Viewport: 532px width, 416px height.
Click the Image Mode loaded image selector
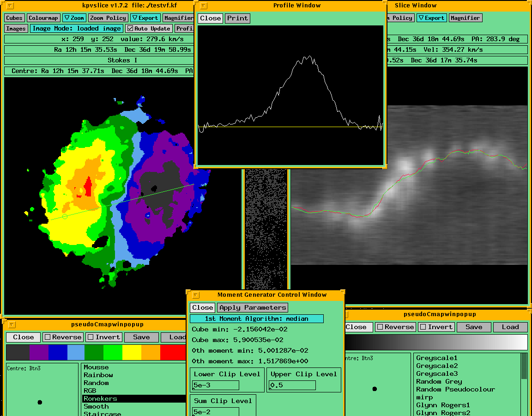77,29
